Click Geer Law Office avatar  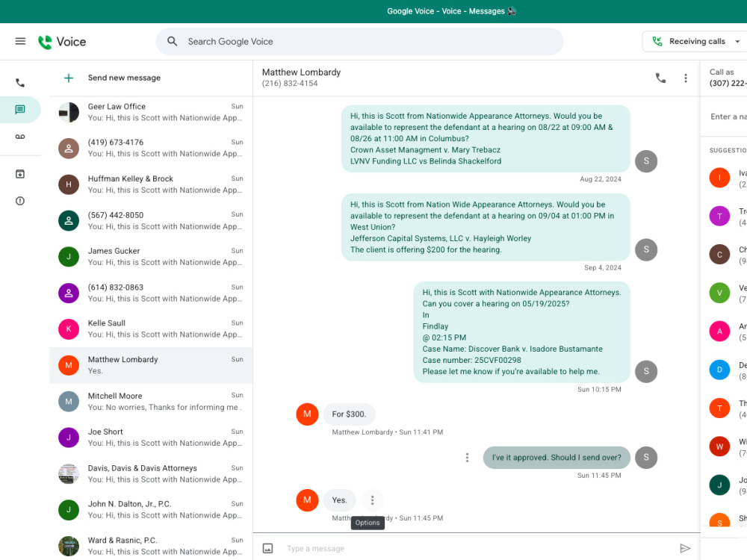click(69, 113)
